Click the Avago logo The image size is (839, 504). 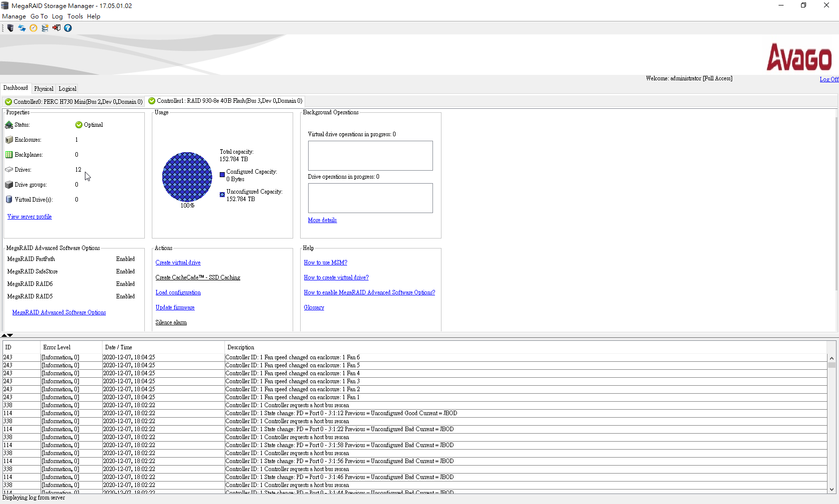(x=799, y=57)
